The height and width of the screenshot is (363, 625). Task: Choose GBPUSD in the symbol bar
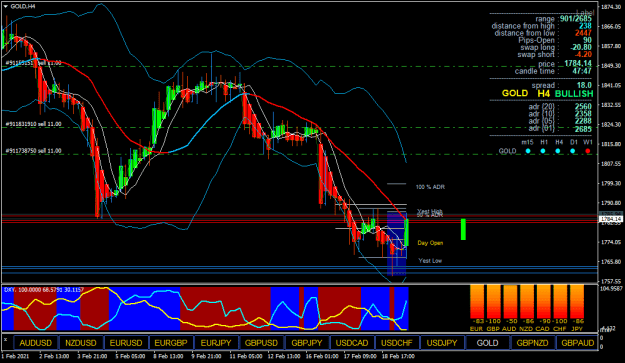pyautogui.click(x=261, y=343)
